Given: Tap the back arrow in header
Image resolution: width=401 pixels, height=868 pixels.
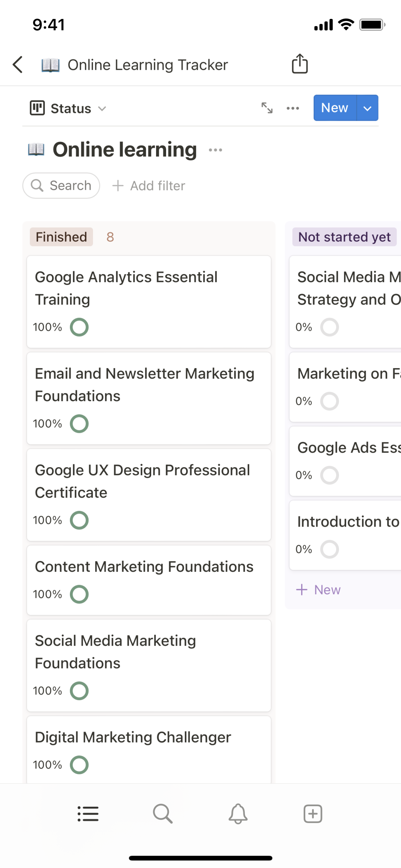Looking at the screenshot, I should (x=18, y=65).
